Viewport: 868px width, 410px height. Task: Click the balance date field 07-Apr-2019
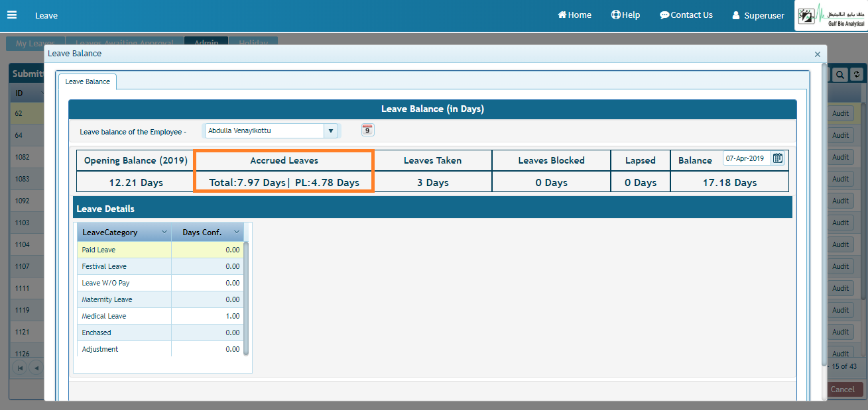click(x=747, y=159)
